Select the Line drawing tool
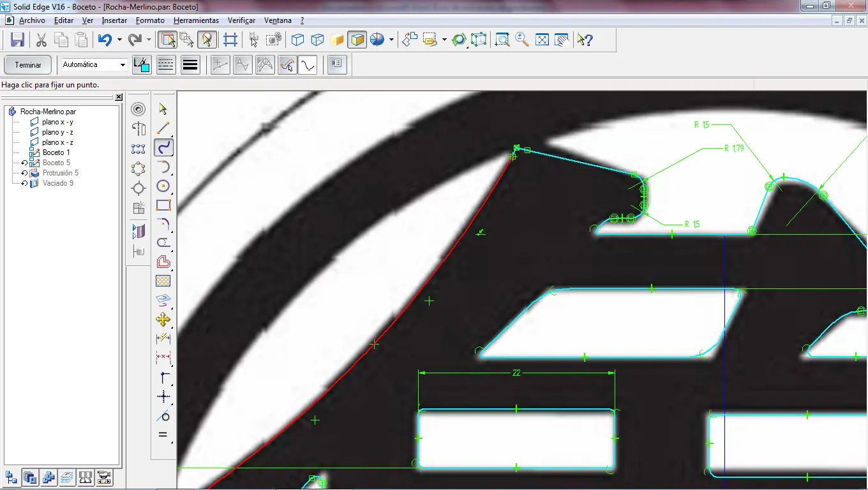 point(163,128)
